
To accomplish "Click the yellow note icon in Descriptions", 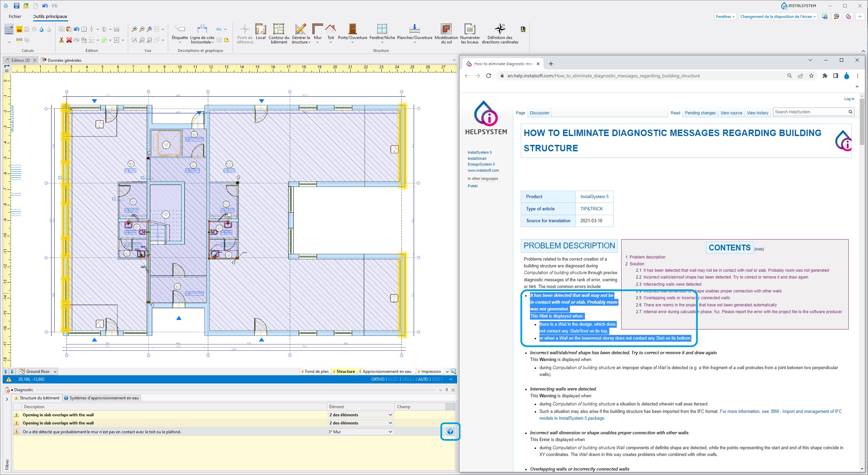I will point(226,40).
